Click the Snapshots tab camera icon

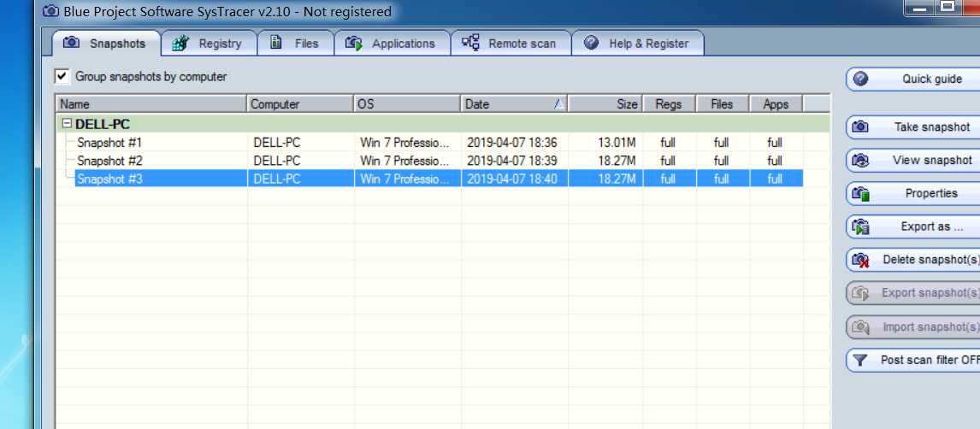[x=72, y=43]
